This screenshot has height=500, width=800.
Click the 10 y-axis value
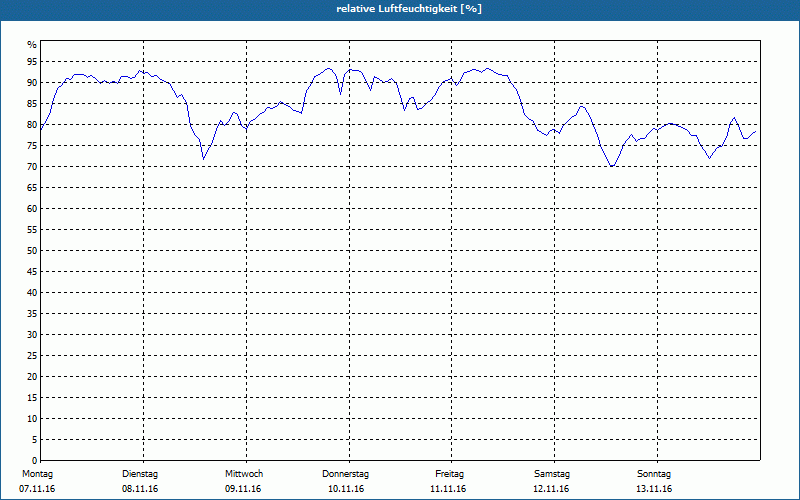click(32, 419)
